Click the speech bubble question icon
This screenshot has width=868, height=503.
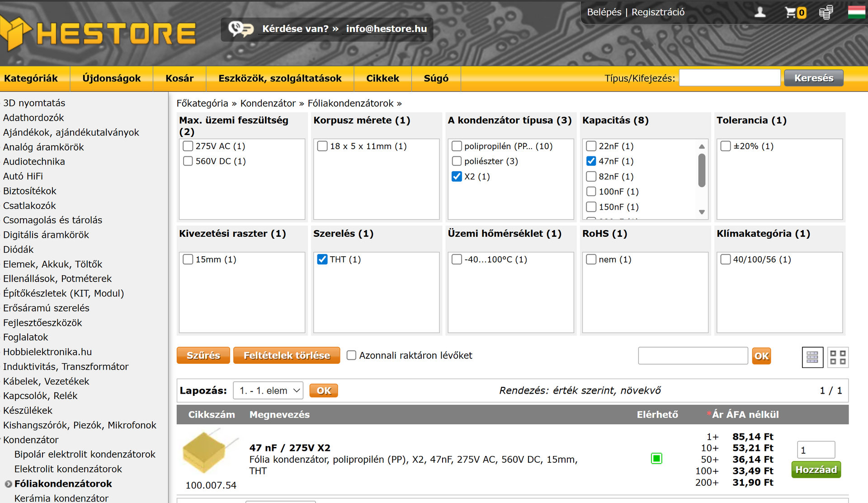click(x=240, y=29)
